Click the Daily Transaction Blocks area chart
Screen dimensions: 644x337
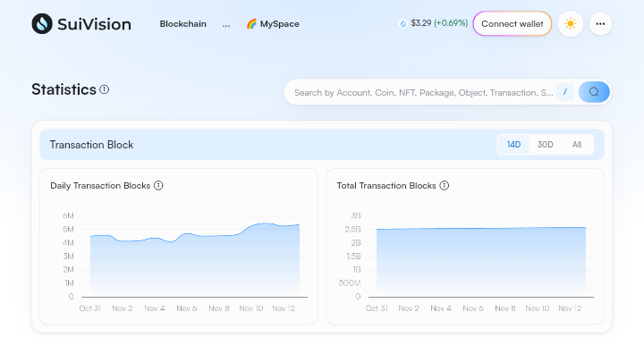[195, 261]
